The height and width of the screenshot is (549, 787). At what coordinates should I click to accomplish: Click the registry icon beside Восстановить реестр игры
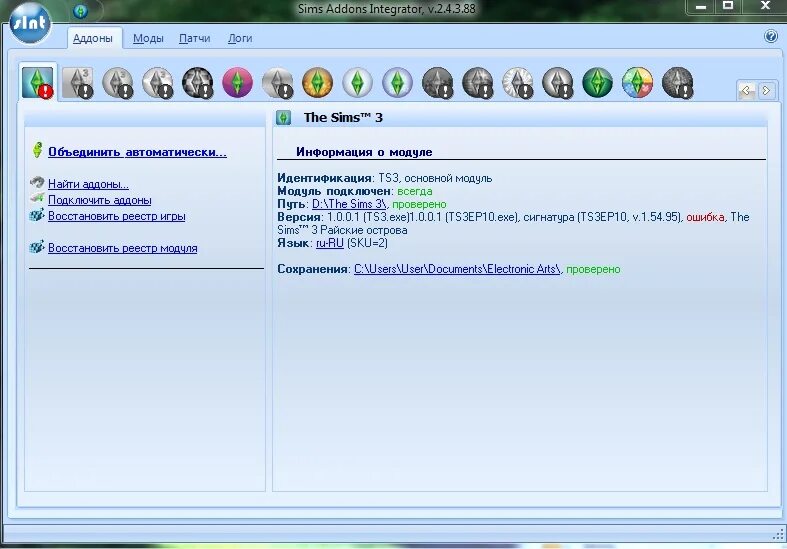pos(37,215)
